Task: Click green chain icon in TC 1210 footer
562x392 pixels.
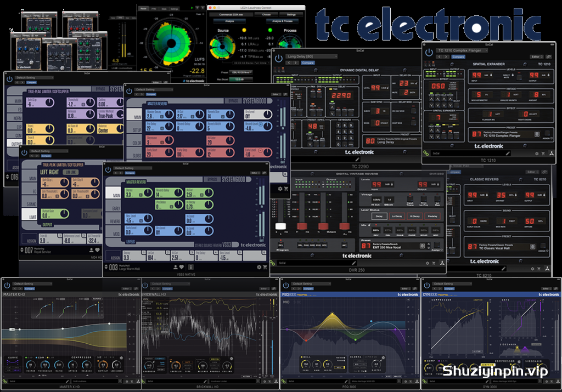Action: pyautogui.click(x=426, y=153)
